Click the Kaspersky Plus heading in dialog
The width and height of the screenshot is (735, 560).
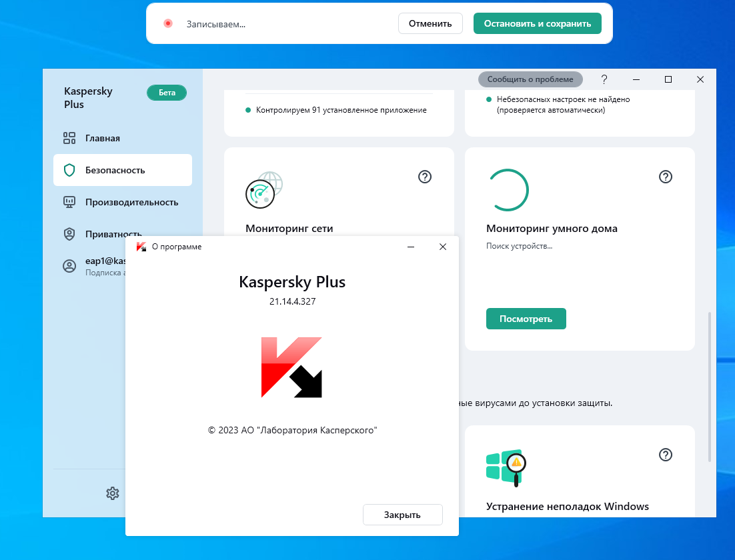pos(292,282)
